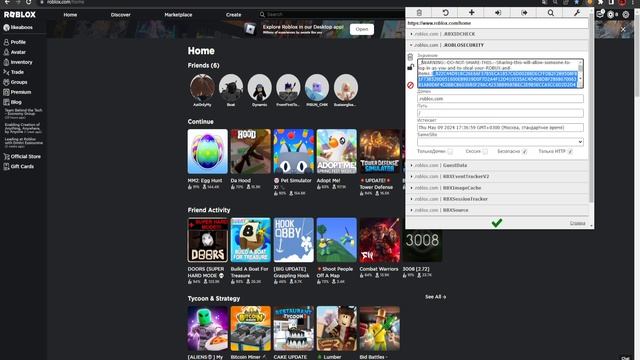Click the Robux balance icon

point(611,15)
